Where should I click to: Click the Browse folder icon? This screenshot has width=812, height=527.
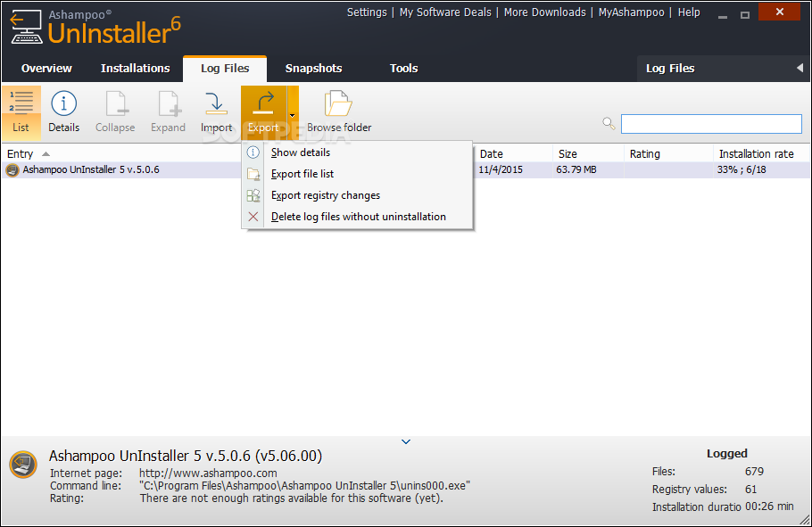click(x=338, y=103)
